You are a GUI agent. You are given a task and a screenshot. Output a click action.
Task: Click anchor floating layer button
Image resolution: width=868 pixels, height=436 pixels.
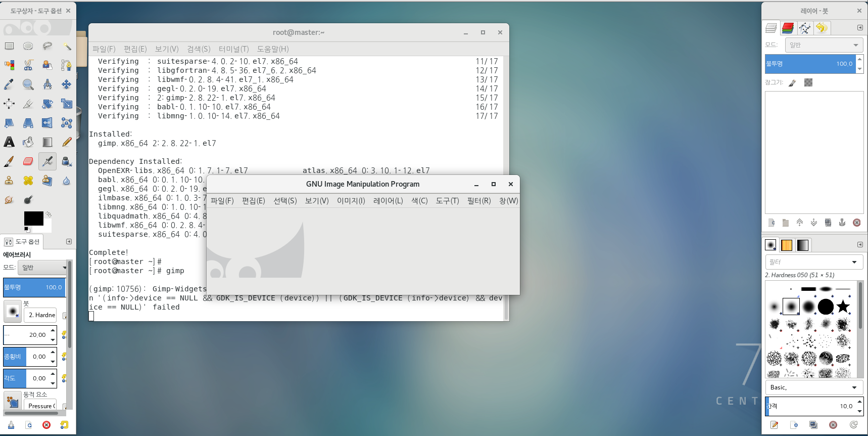tap(842, 223)
